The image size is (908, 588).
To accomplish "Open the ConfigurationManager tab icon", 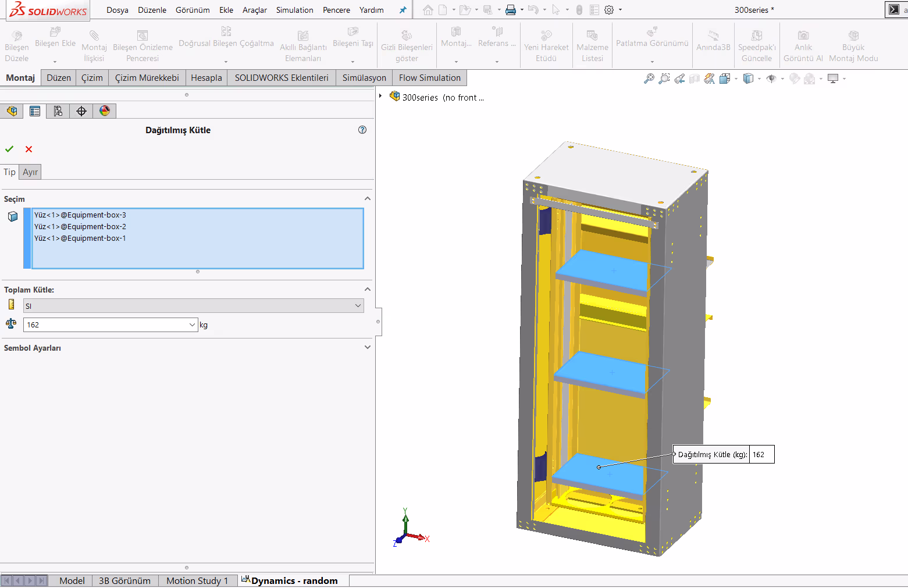I will coord(58,111).
